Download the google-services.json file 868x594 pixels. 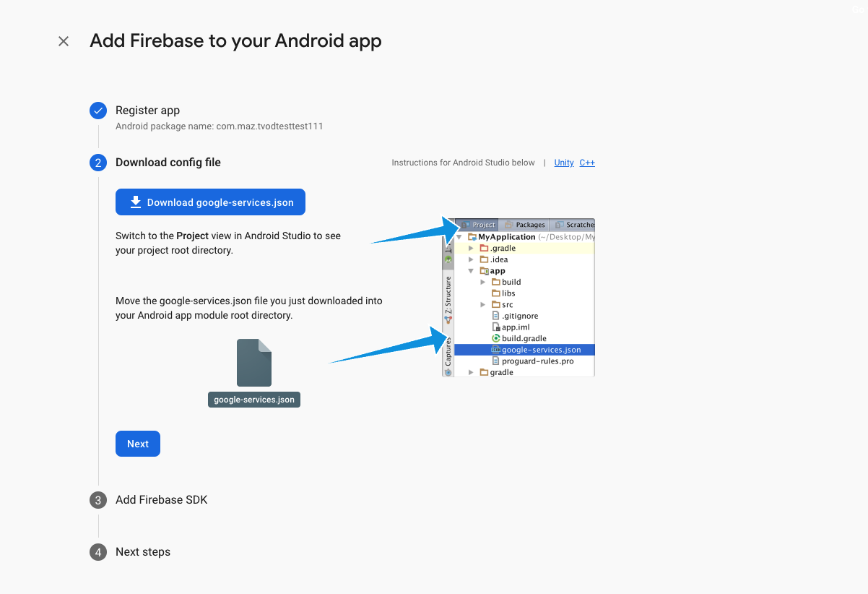point(210,202)
